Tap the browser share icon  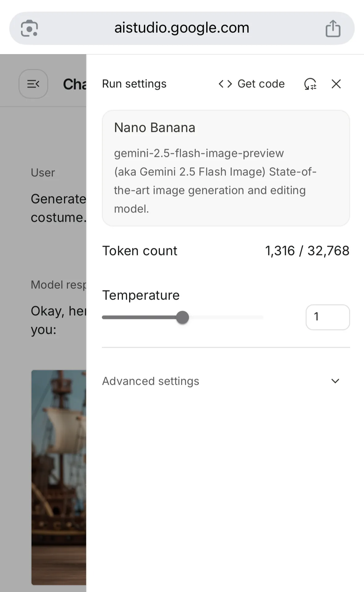click(333, 28)
